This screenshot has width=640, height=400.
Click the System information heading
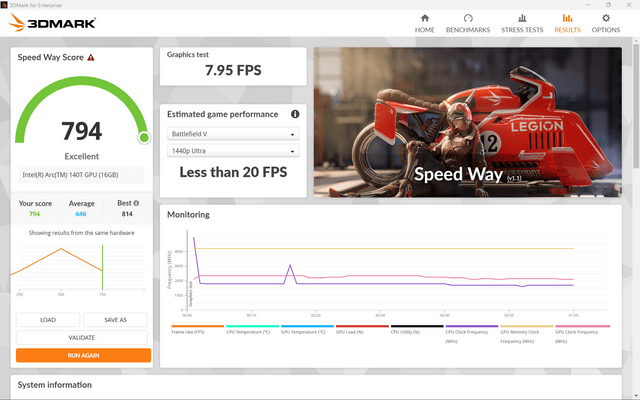[x=55, y=385]
